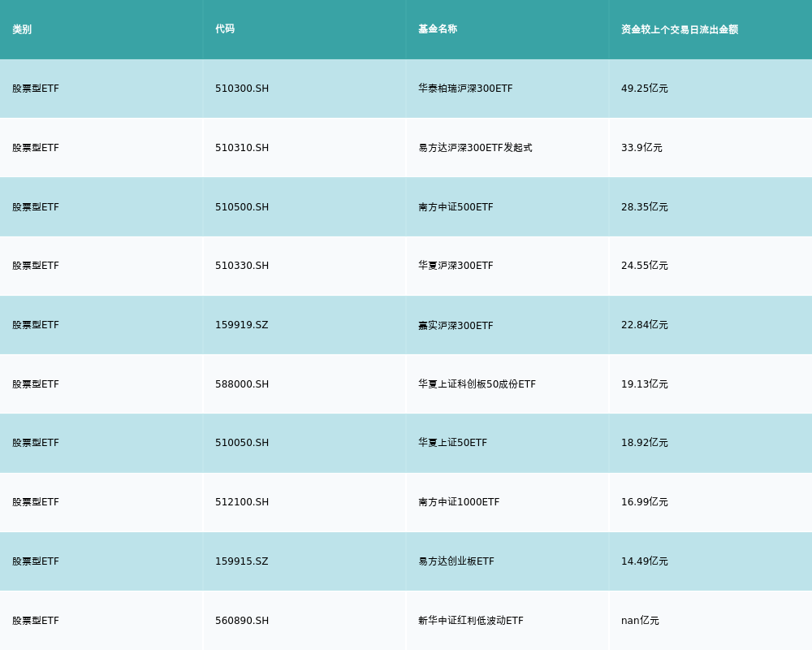Select fund name 易方达沪深300ETF发起式

pyautogui.click(x=475, y=148)
